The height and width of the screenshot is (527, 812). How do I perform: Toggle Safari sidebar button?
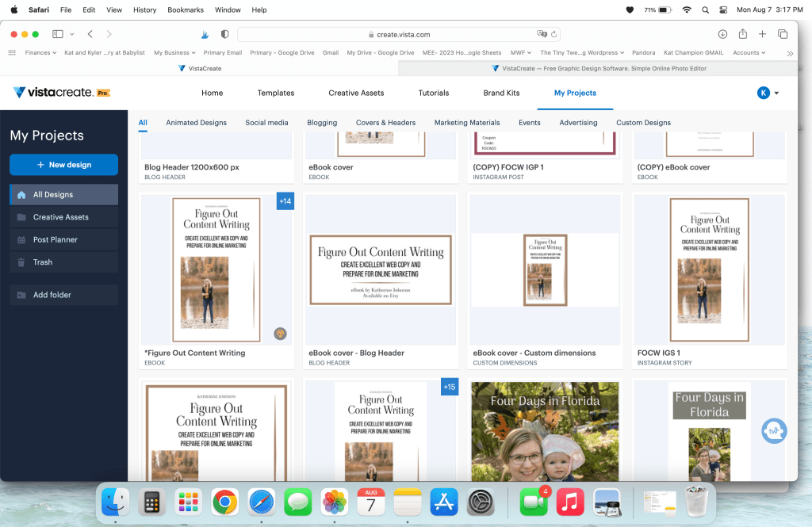pyautogui.click(x=58, y=34)
